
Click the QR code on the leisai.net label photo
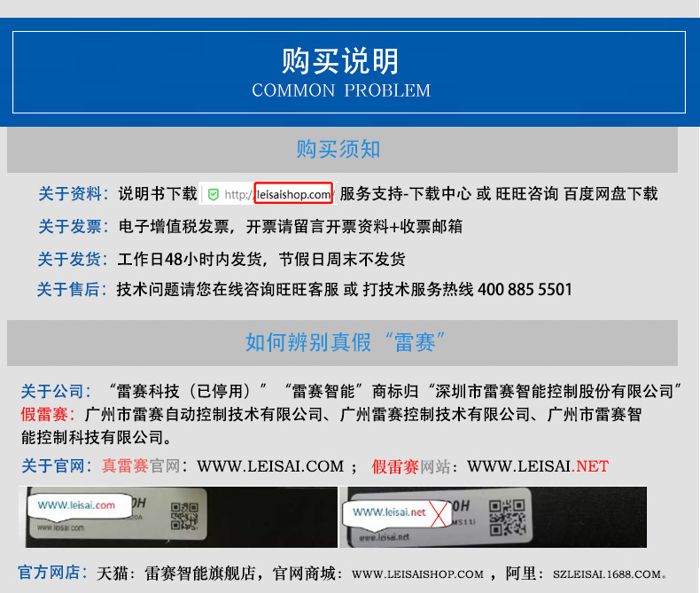click(507, 518)
